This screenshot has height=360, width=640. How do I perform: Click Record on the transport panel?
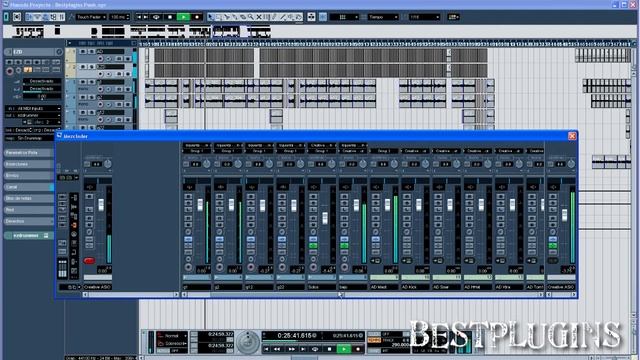point(358,349)
